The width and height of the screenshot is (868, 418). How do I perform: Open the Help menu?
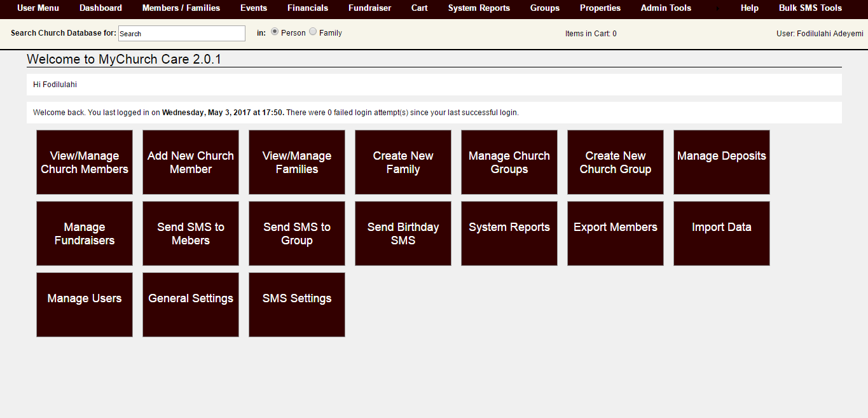[x=750, y=8]
